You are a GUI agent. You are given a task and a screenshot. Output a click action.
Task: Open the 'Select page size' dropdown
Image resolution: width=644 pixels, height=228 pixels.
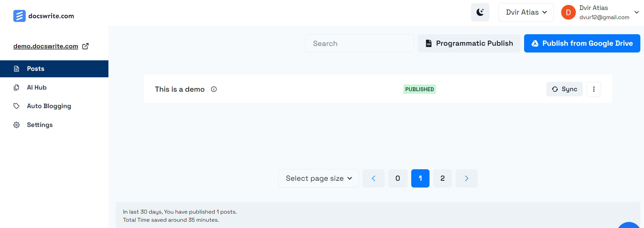(318, 178)
